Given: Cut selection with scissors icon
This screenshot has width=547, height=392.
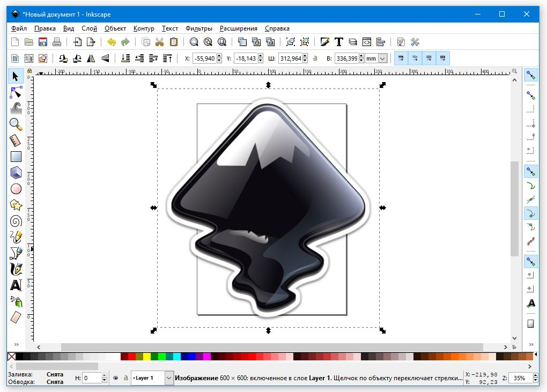Looking at the screenshot, I should pos(159,42).
